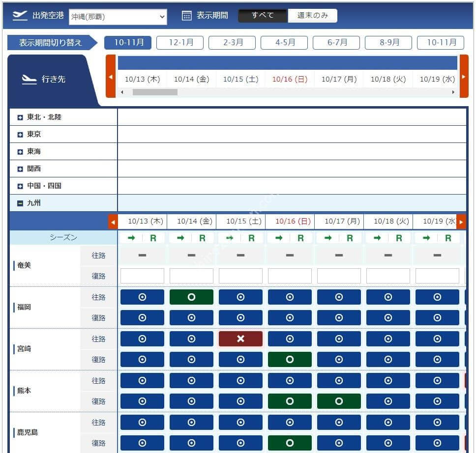Collapse the 九州 region
This screenshot has width=476, height=453.
point(20,203)
